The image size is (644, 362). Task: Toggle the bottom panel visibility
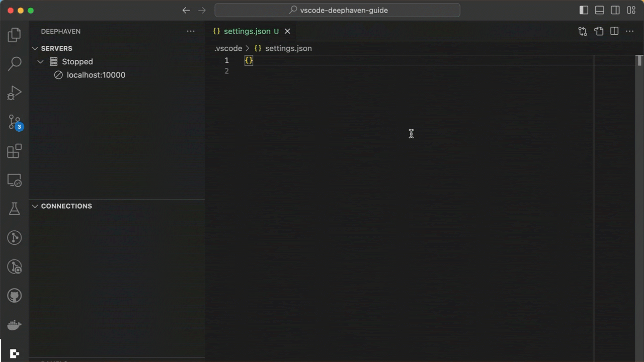pos(599,10)
